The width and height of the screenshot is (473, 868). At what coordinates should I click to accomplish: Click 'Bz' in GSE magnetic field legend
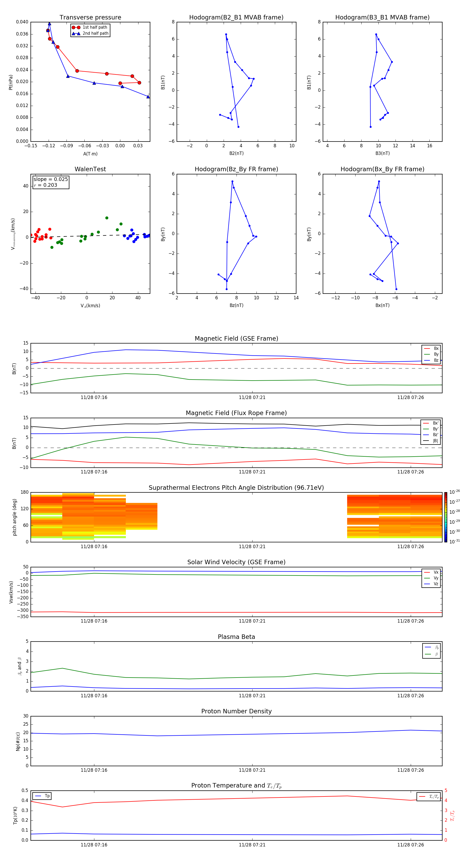(x=431, y=360)
